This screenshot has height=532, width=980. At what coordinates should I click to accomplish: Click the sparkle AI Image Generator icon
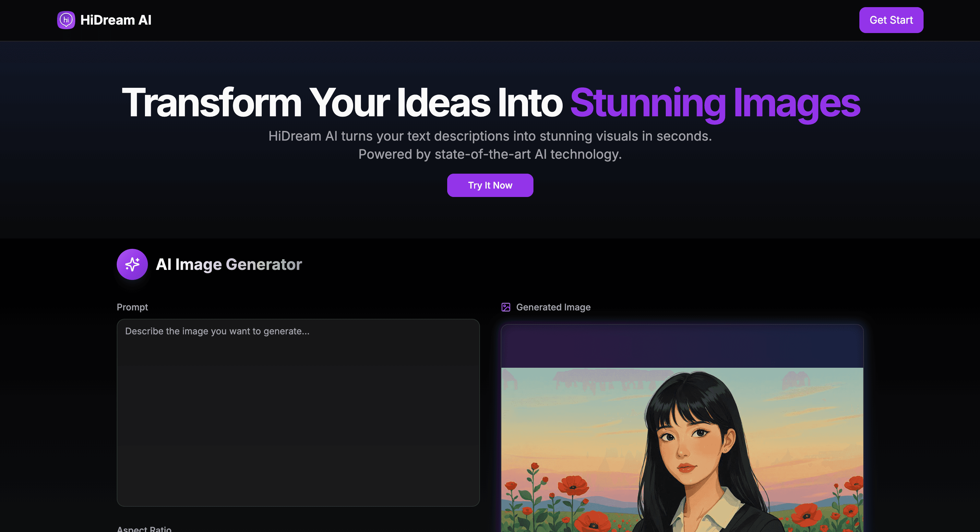tap(132, 264)
